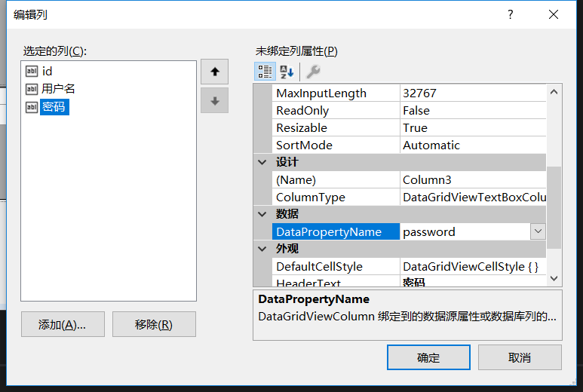Screen dimensions: 583x392
Task: Switch property grid to Categorized view
Action: [265, 72]
